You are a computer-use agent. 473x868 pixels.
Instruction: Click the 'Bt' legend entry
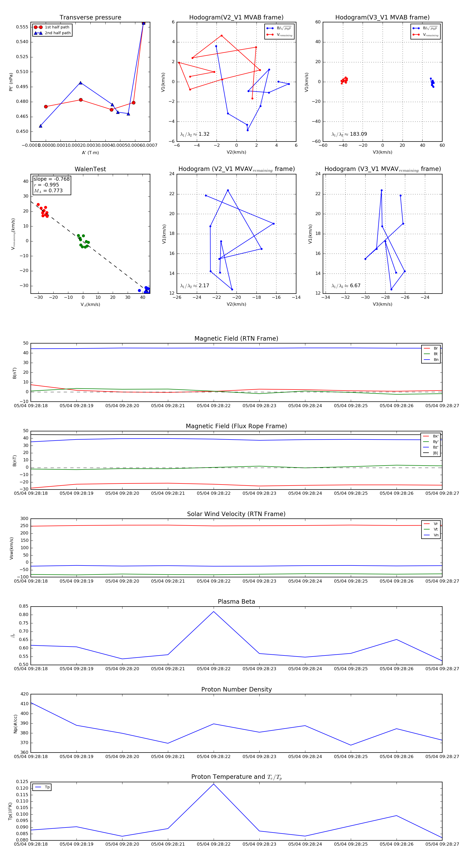pyautogui.click(x=431, y=354)
